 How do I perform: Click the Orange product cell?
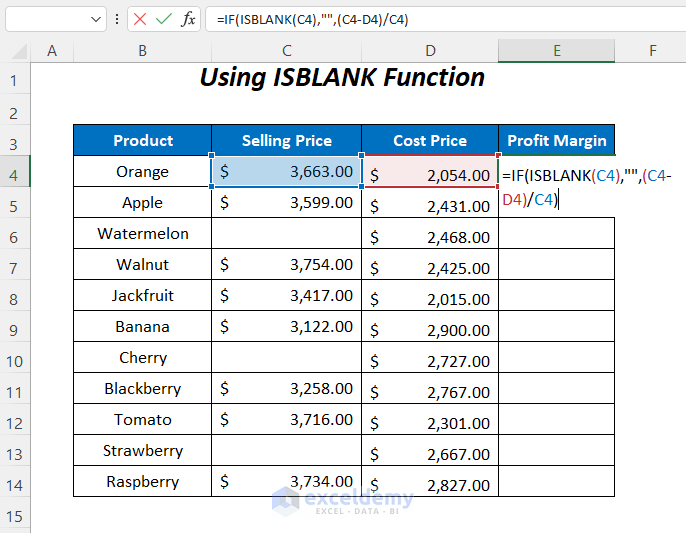point(143,172)
